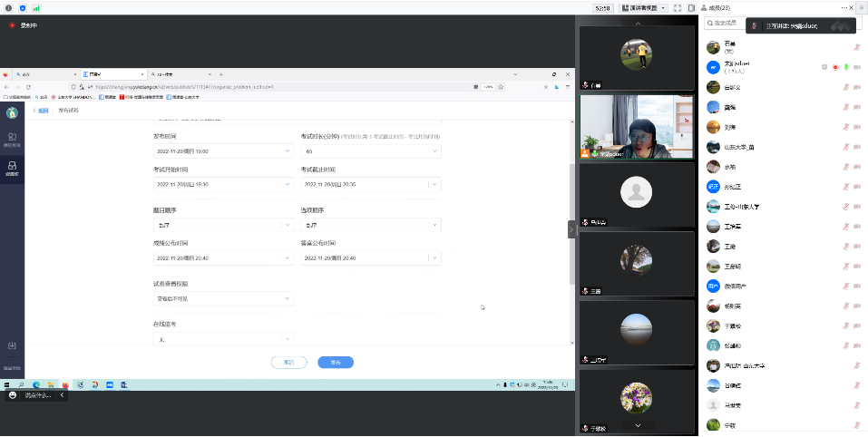Viewport: 868px width, 437px height.
Task: Click the red recording indicator icon at top-left
Action: tap(12, 25)
